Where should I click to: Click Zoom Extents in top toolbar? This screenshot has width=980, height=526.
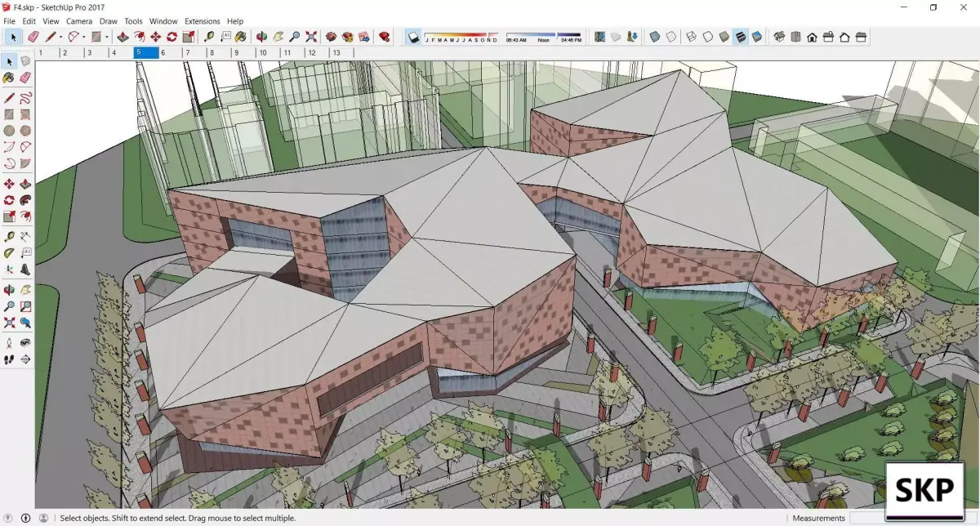tap(311, 37)
